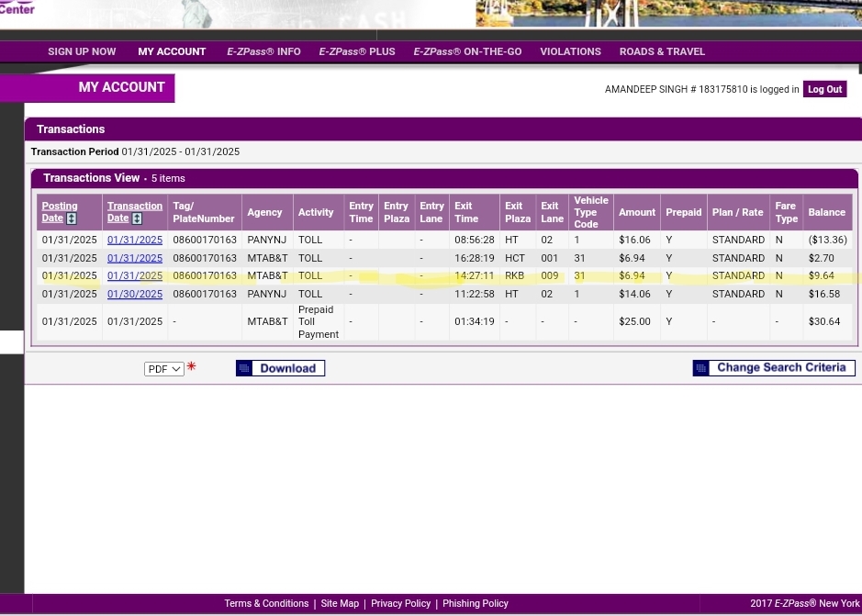Open transaction date link for 08:56:28 toll
862x616 pixels.
(x=135, y=240)
